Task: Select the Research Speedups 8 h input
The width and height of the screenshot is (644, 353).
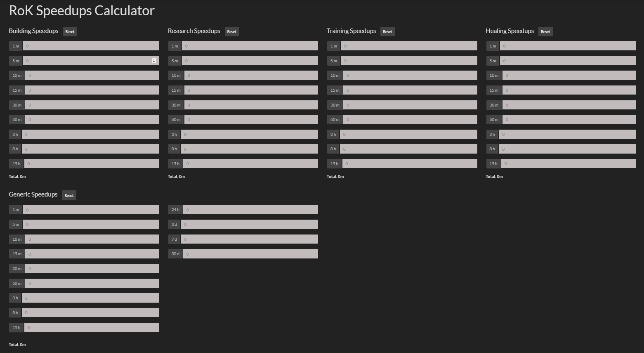Action: pyautogui.click(x=250, y=149)
